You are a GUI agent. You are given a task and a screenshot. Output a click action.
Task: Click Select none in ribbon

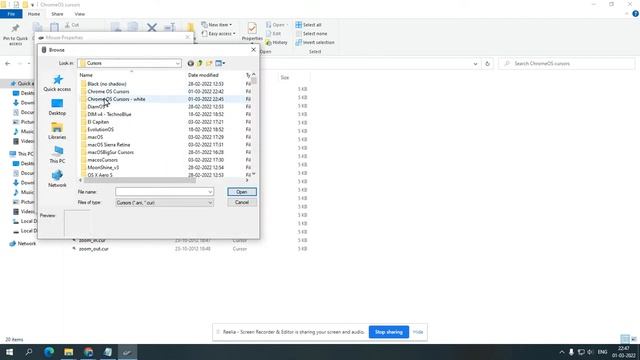tap(311, 34)
